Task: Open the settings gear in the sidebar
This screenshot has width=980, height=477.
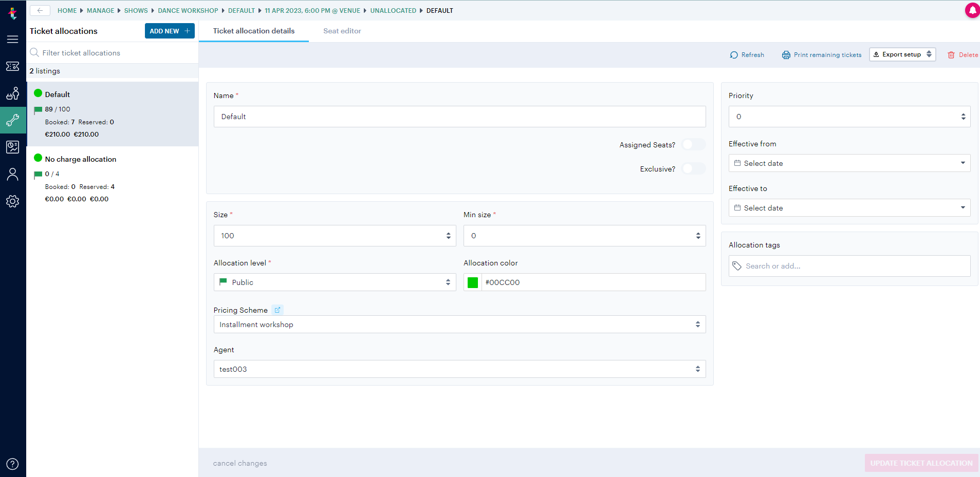Action: click(x=13, y=201)
